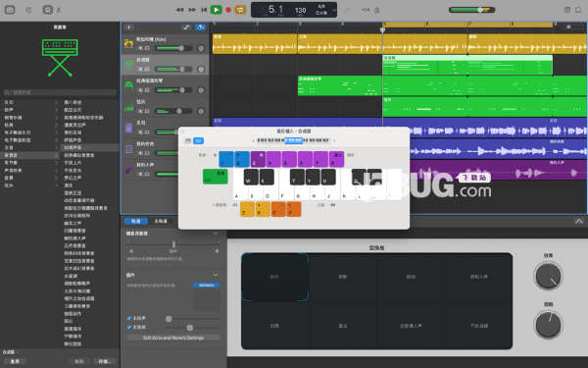Expand the 经典 category chevron in library
588x368 pixels.
(x=56, y=125)
